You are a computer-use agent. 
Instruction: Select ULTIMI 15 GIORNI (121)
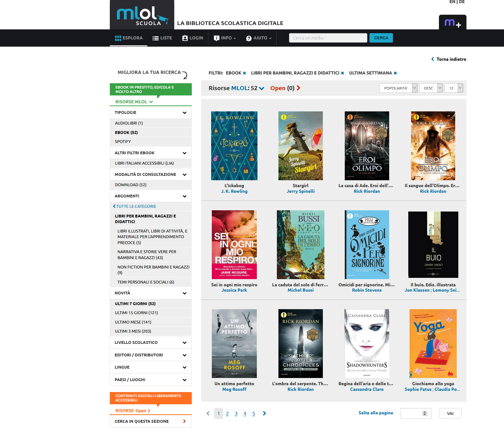coord(136,313)
